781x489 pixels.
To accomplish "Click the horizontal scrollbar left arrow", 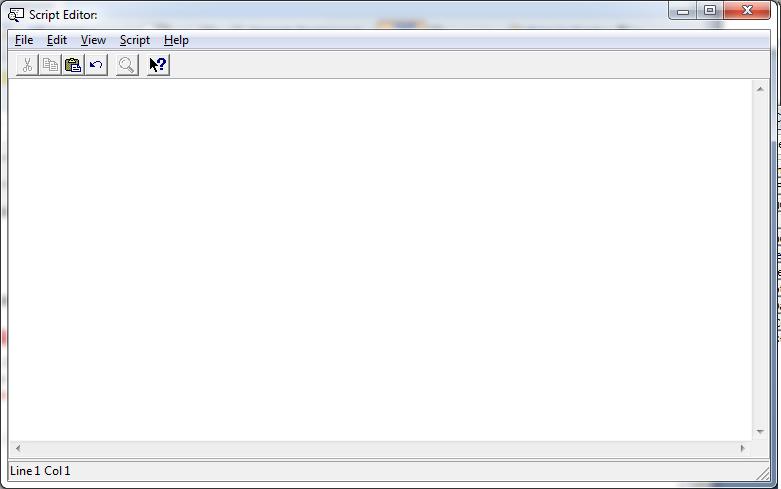I will click(18, 448).
